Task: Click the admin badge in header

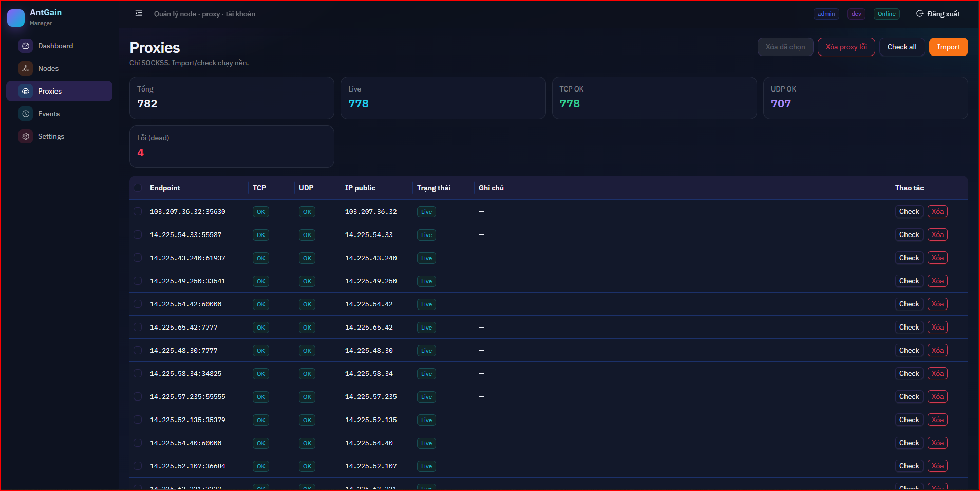Action: coord(826,14)
